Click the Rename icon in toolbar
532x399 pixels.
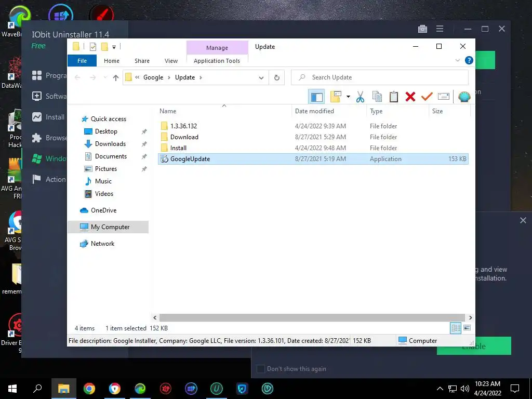coord(444,97)
